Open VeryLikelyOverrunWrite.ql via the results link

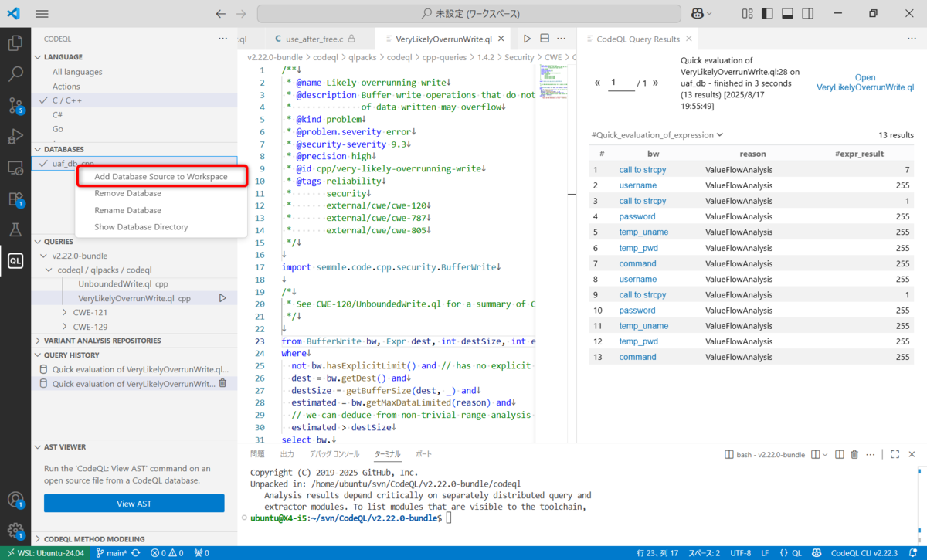click(x=864, y=83)
